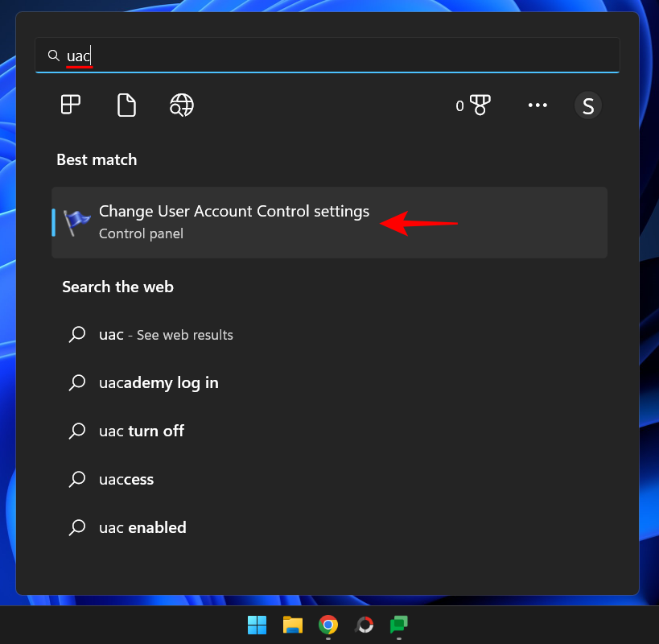Screen dimensions: 659x644
Task: Switch to the Web search filter
Action: click(181, 105)
